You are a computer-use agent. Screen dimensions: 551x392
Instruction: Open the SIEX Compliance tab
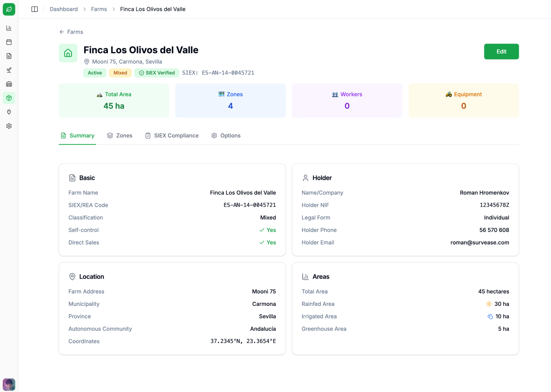[x=171, y=136]
